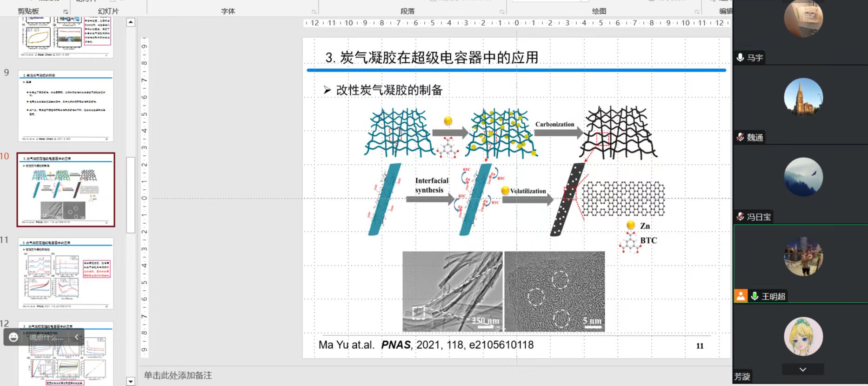The height and width of the screenshot is (386, 868).
Task: Open the 字体 group dialog launcher
Action: coord(314,12)
